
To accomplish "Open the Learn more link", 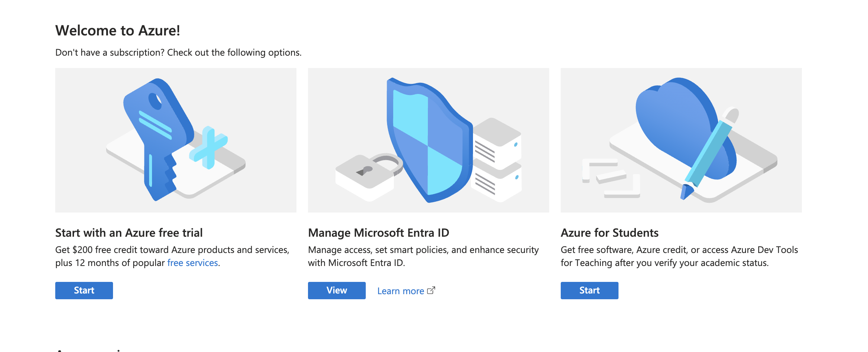I will [x=400, y=291].
